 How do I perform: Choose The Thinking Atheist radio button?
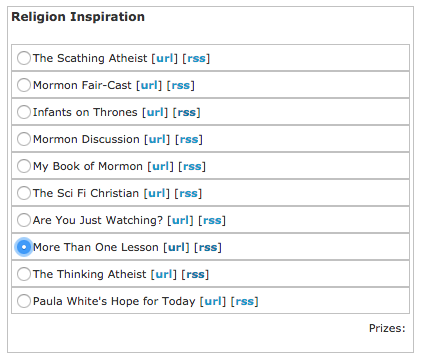point(24,274)
